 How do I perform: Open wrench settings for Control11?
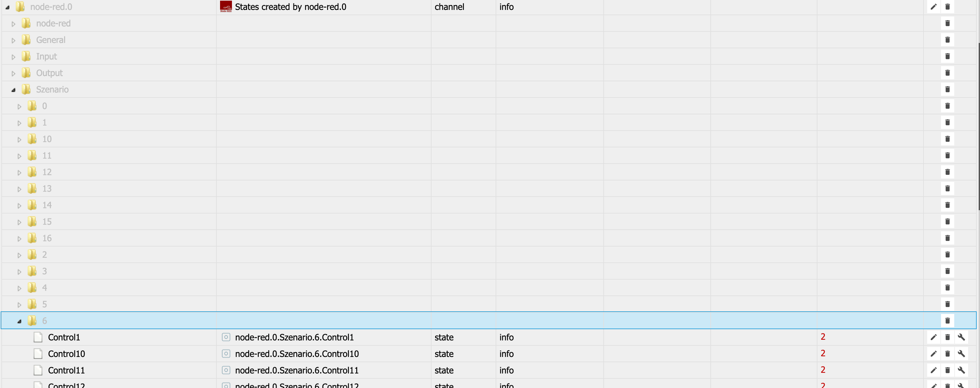(961, 370)
